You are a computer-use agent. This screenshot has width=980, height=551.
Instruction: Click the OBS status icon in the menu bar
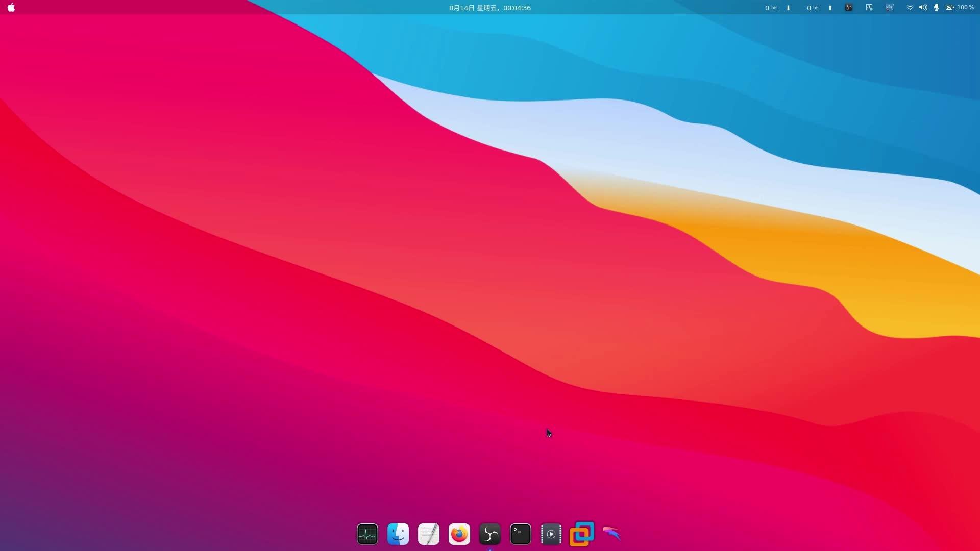point(848,8)
